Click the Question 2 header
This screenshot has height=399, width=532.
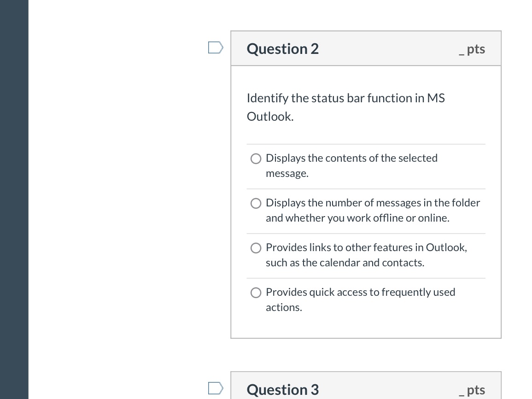pos(282,48)
